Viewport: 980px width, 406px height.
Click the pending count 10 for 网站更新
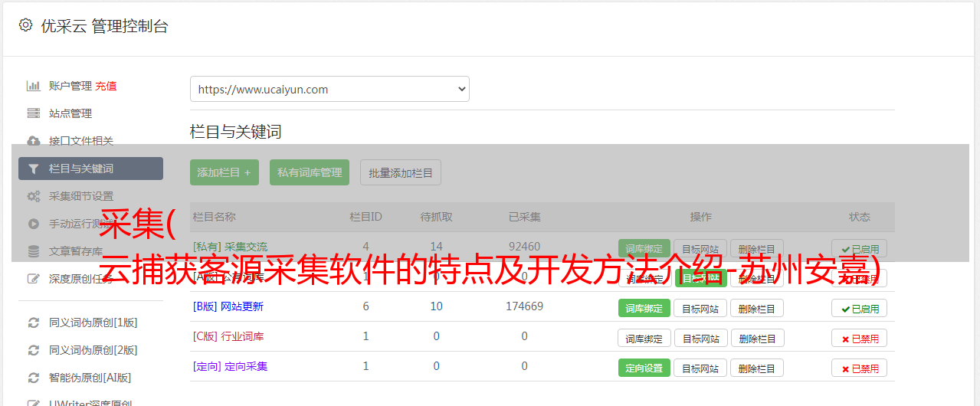tap(437, 306)
